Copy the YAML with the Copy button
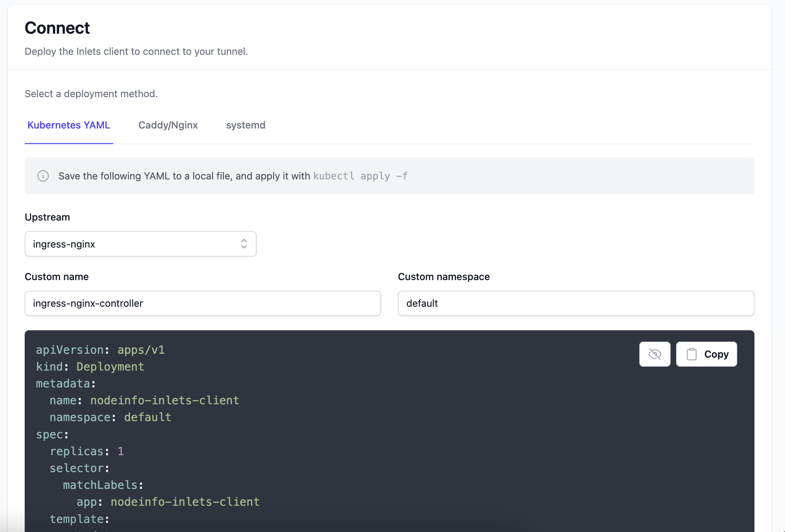Viewport: 785px width, 532px height. (706, 354)
